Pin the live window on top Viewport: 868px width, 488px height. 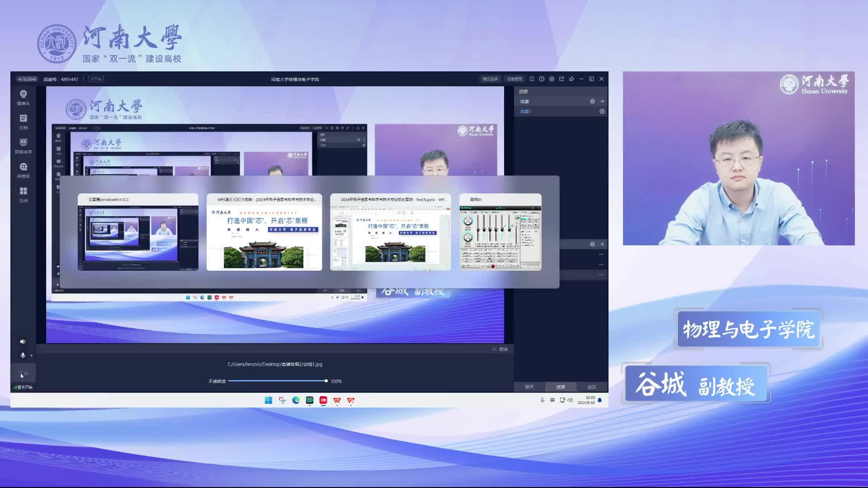coord(571,79)
